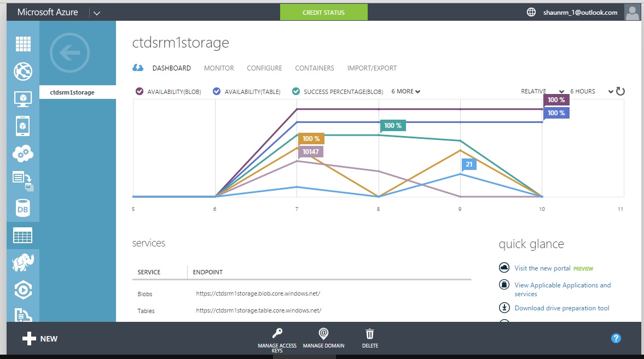644x359 pixels.
Task: Click cloud icon beside Visit the new portal
Action: click(x=504, y=268)
